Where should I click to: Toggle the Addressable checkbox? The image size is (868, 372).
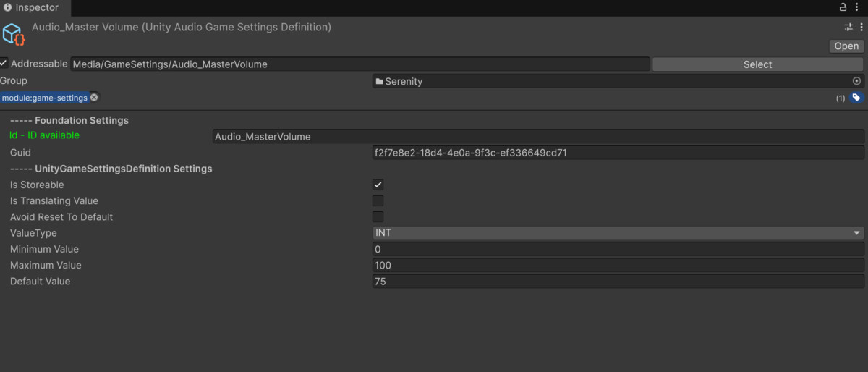(x=4, y=63)
